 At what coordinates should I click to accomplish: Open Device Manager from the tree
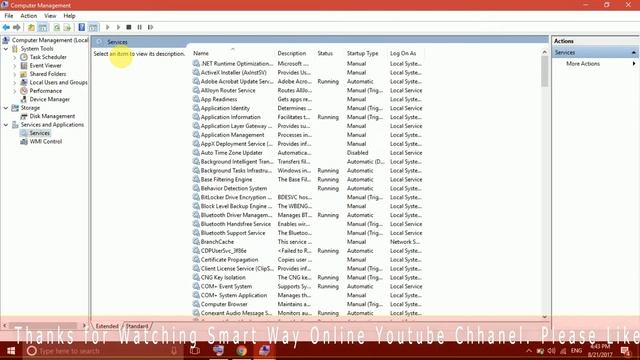pyautogui.click(x=49, y=100)
